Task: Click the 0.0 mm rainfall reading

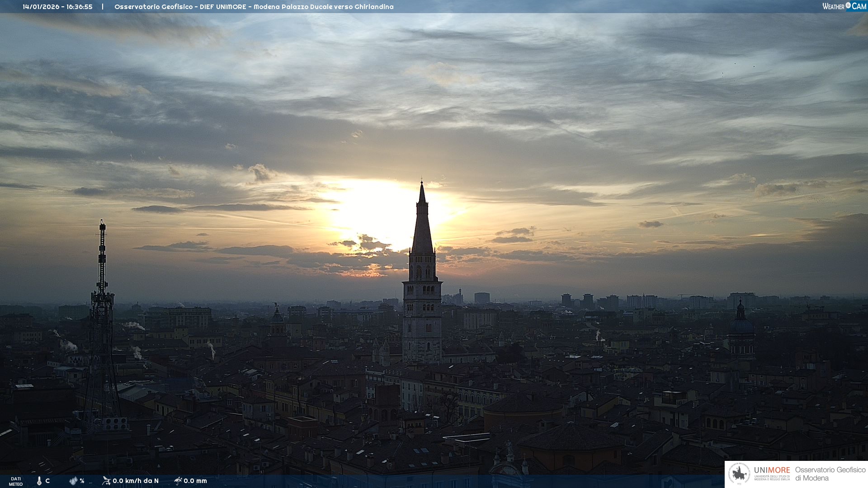Action: click(x=195, y=481)
